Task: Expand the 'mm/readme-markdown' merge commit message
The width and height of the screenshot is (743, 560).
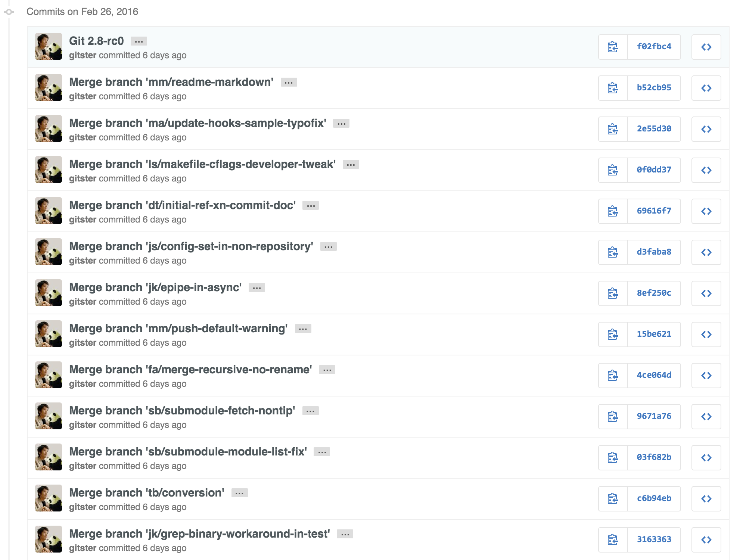Action: coord(289,82)
